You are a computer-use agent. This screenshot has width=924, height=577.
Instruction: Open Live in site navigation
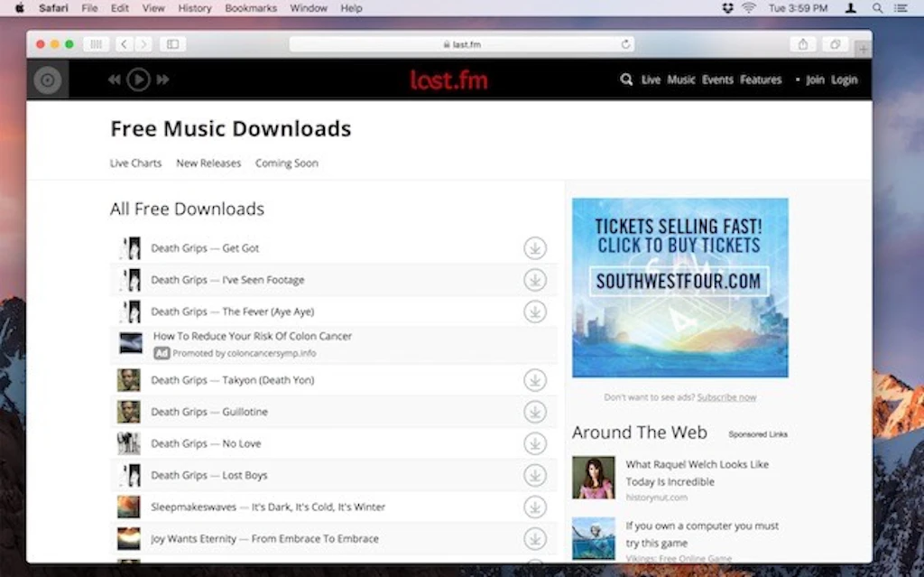click(x=651, y=79)
